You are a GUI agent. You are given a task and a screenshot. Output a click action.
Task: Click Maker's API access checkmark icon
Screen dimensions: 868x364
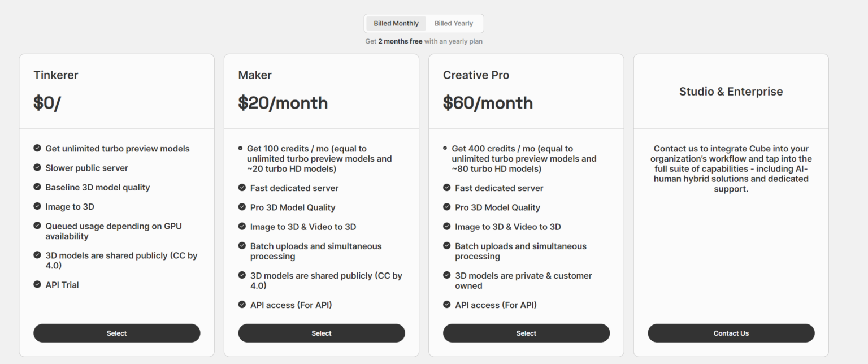[242, 305]
